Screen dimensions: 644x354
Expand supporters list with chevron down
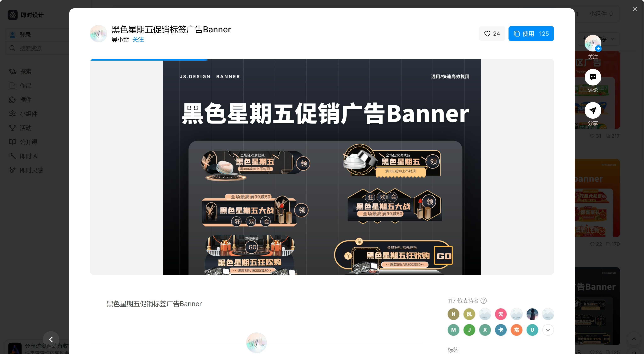[548, 330]
